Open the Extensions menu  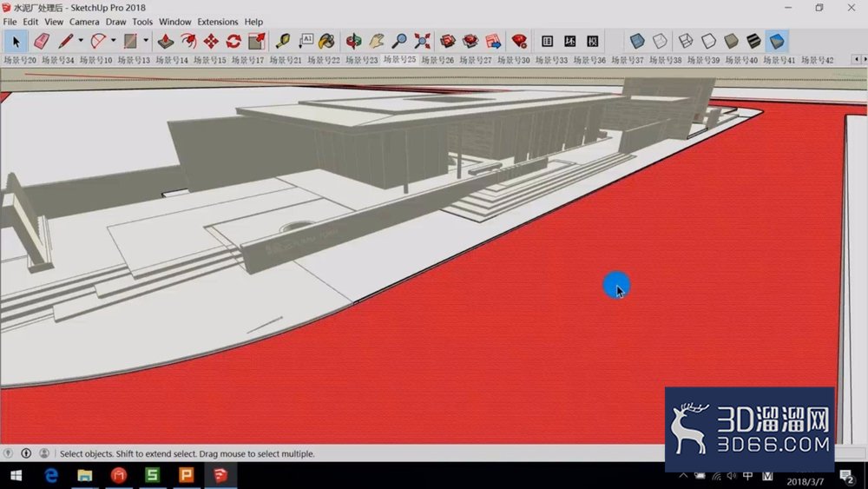coord(218,22)
